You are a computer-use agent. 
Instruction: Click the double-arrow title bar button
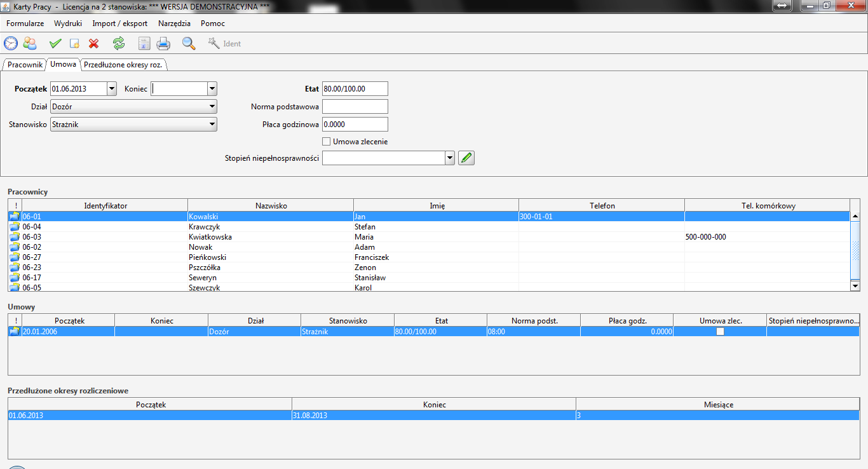click(x=782, y=6)
